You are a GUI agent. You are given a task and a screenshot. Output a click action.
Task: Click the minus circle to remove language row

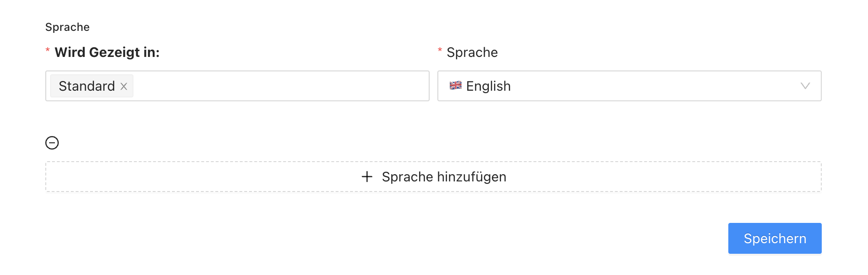(52, 143)
